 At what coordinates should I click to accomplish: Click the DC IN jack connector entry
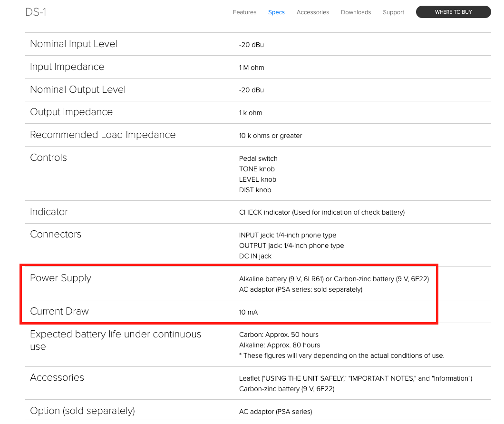coord(255,256)
